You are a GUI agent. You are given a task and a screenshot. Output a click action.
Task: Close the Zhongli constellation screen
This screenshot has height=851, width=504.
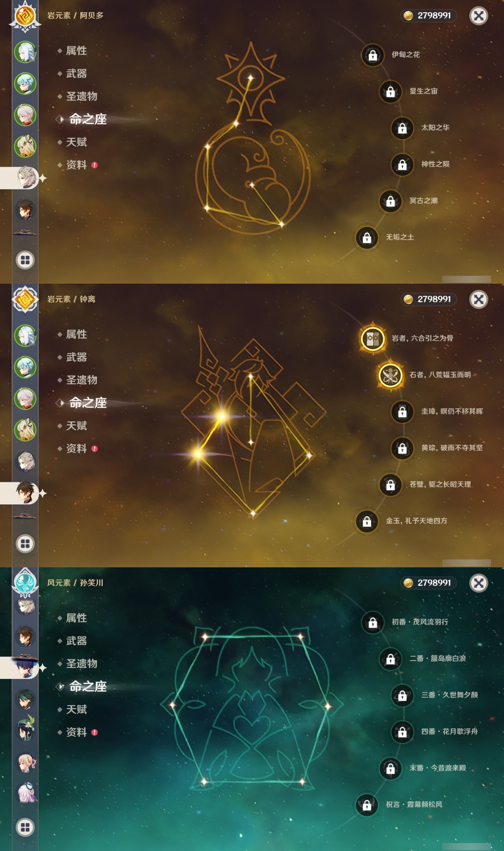[479, 299]
